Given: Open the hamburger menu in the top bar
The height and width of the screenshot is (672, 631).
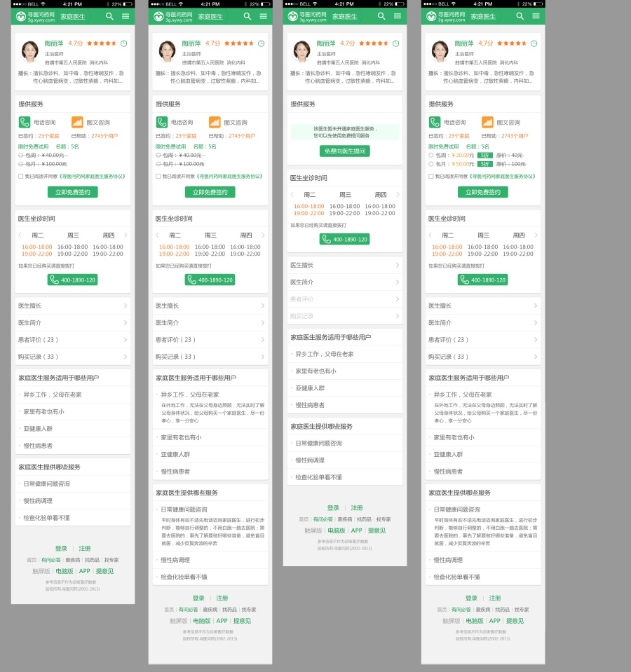Looking at the screenshot, I should [536, 16].
